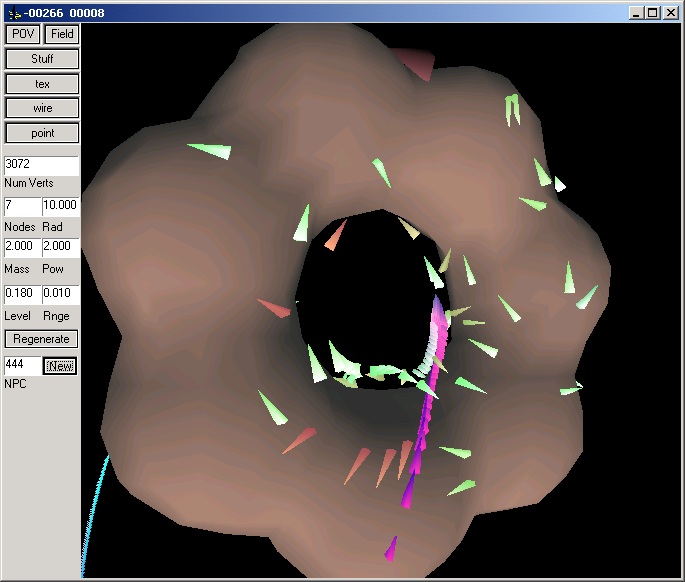685x582 pixels.
Task: Click the NPC count field
Action: 21,366
